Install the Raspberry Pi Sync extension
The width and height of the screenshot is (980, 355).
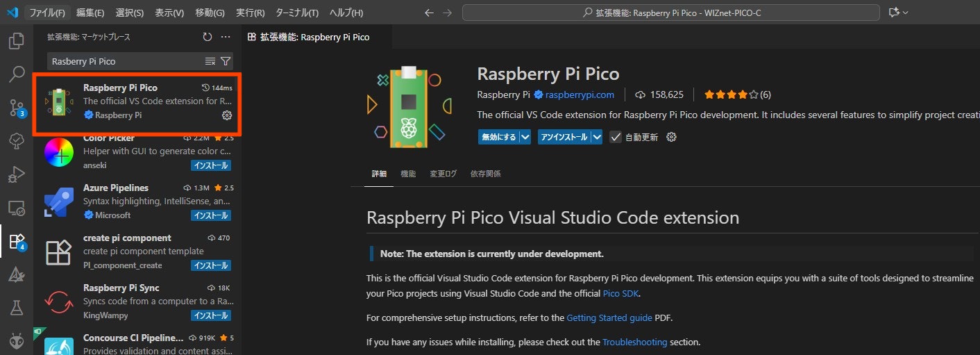pos(211,315)
